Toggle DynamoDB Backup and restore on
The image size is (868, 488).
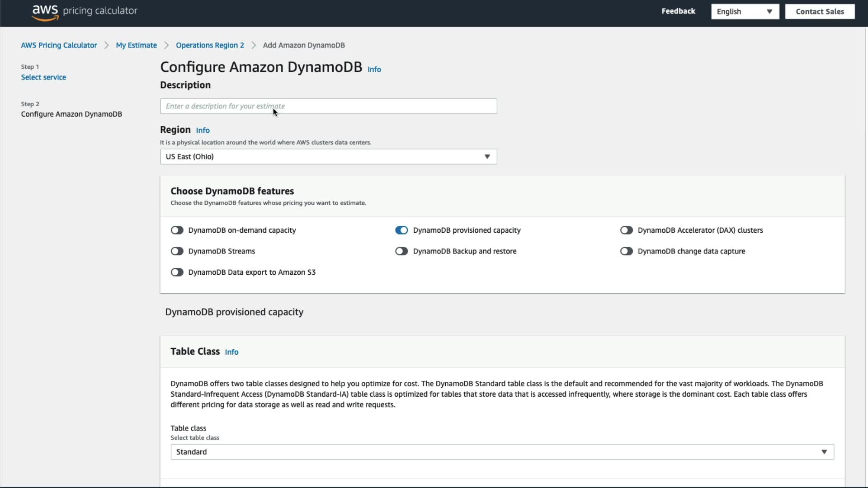tap(401, 251)
